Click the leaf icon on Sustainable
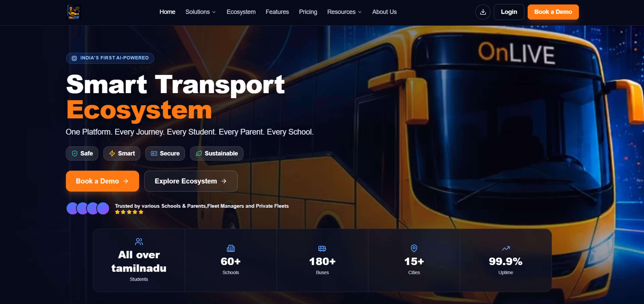 point(199,153)
